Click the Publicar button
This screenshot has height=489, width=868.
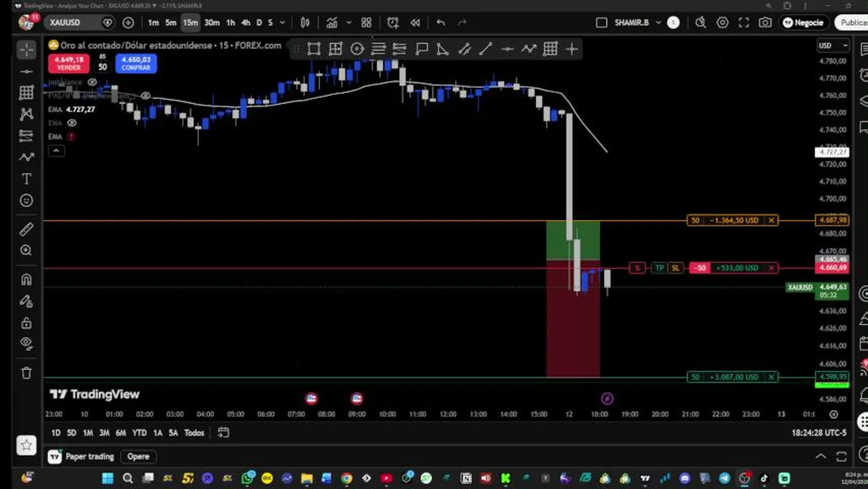[x=853, y=22]
